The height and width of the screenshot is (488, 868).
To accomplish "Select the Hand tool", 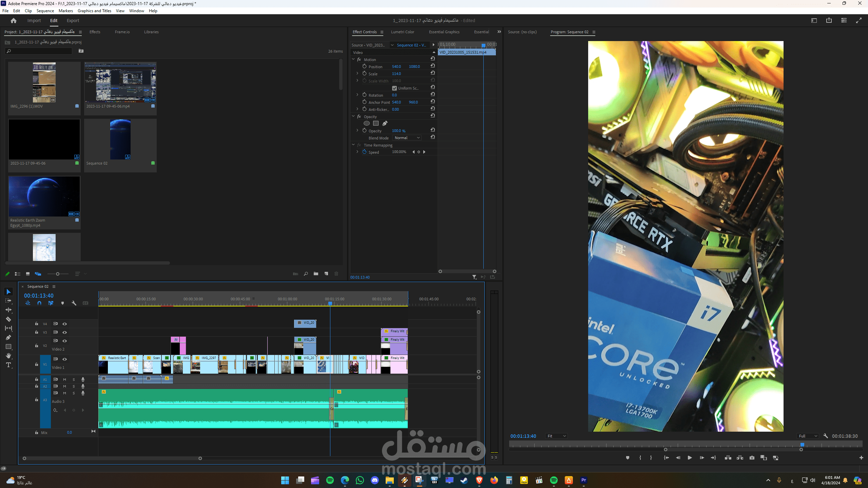I will (8, 356).
